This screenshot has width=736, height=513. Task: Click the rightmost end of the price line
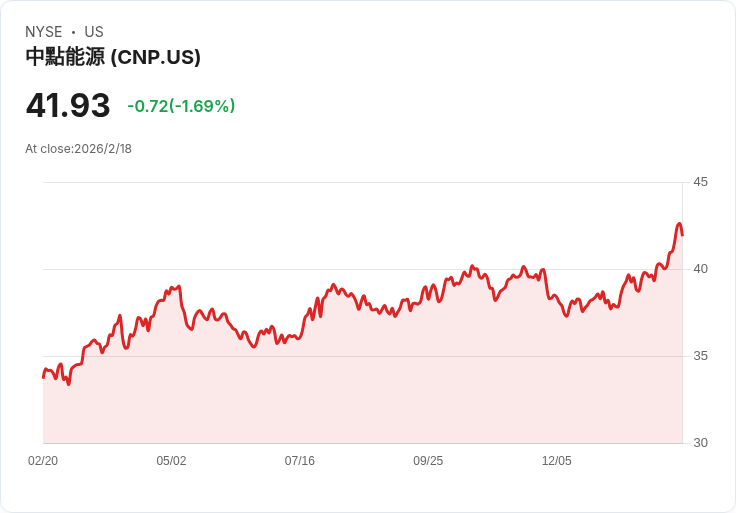[x=682, y=235]
